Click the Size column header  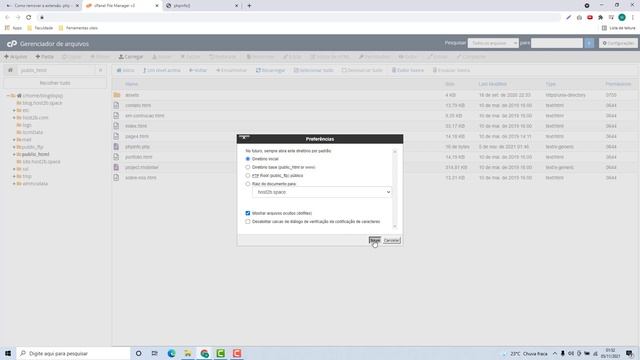(450, 84)
